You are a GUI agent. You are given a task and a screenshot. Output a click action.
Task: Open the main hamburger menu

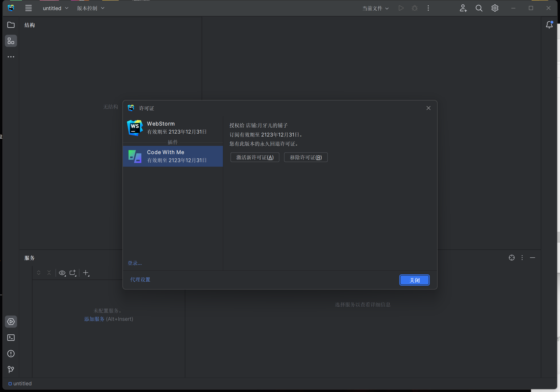point(29,8)
